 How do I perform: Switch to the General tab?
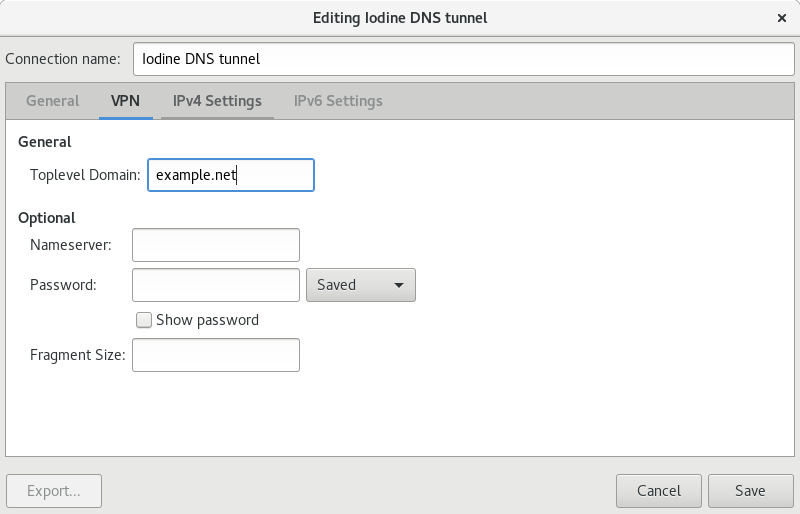(53, 101)
